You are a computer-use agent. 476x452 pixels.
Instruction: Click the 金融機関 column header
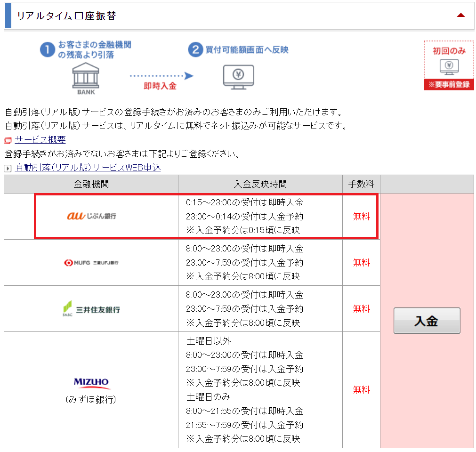click(91, 184)
